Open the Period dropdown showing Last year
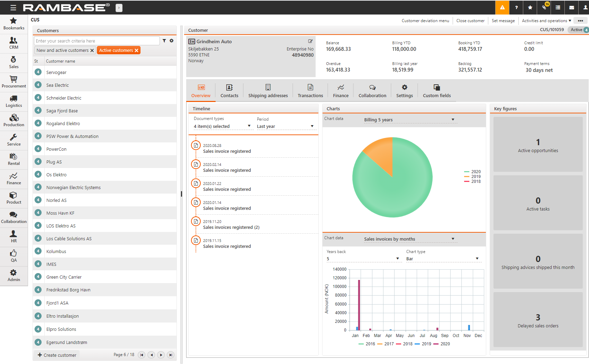The height and width of the screenshot is (364, 589). click(312, 126)
